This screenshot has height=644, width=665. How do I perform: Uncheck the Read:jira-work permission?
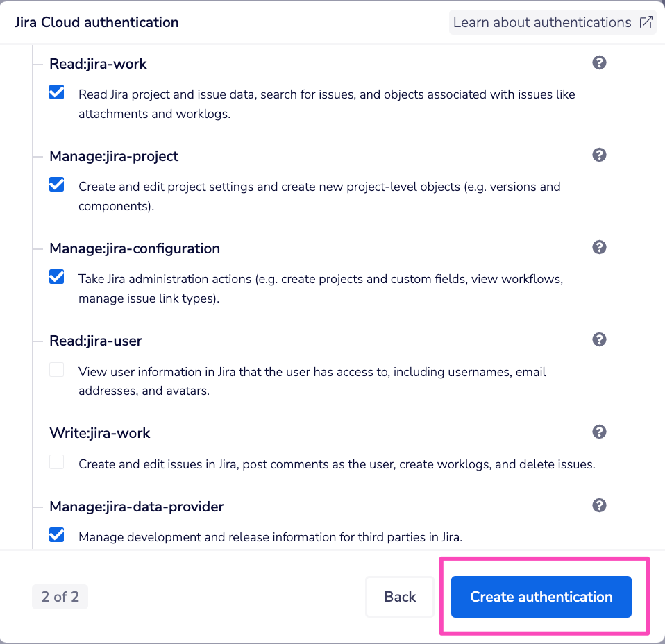click(x=56, y=92)
